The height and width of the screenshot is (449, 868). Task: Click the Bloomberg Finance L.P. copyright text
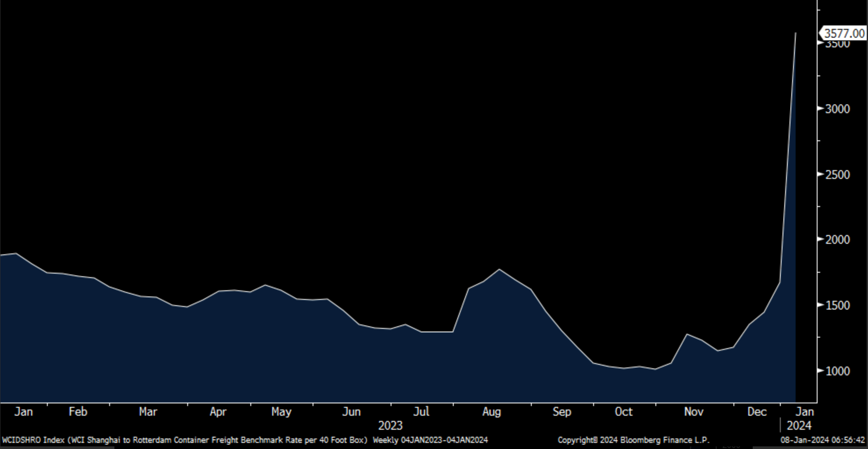pos(633,440)
